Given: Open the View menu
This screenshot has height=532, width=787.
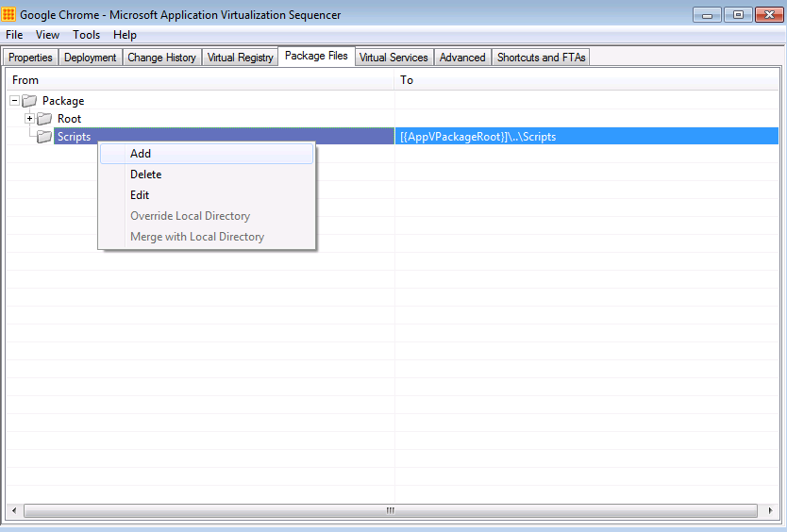Looking at the screenshot, I should pyautogui.click(x=47, y=35).
